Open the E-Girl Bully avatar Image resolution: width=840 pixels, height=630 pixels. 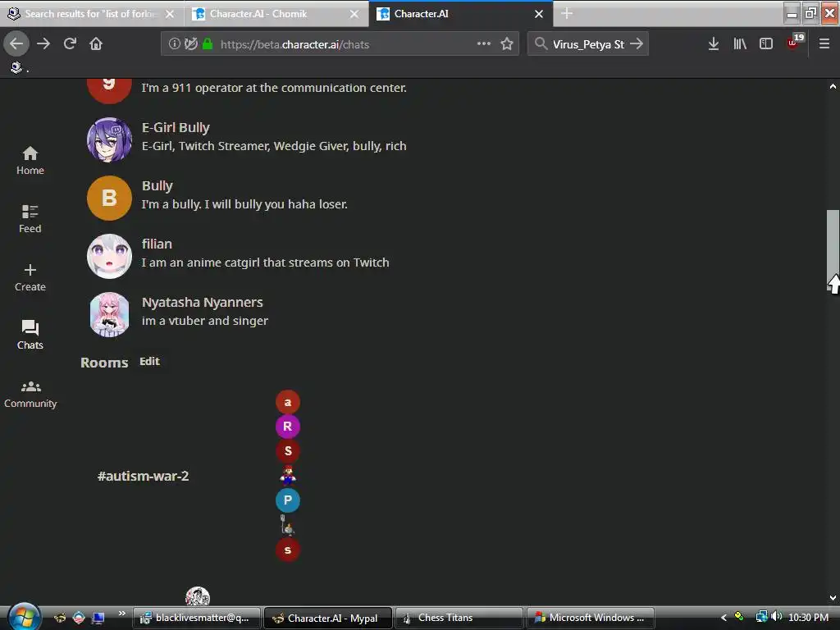[x=109, y=139]
